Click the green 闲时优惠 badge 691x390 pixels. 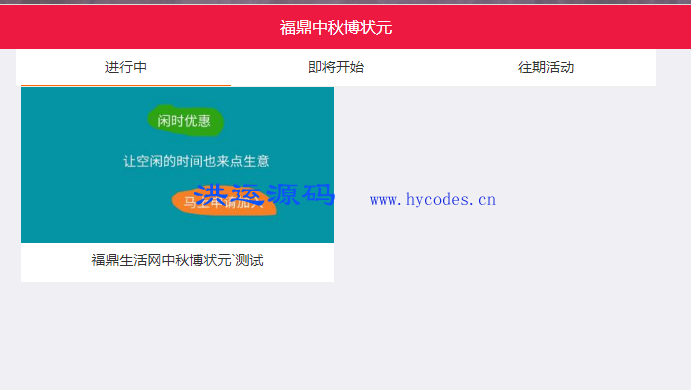185,121
